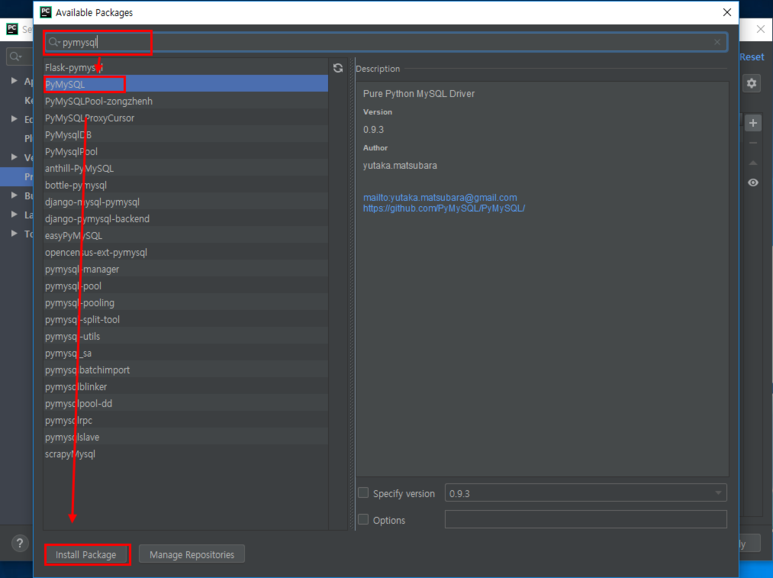Viewport: 773px width, 578px height.
Task: Click the upgrade arrow icon in Settings window
Action: click(753, 163)
